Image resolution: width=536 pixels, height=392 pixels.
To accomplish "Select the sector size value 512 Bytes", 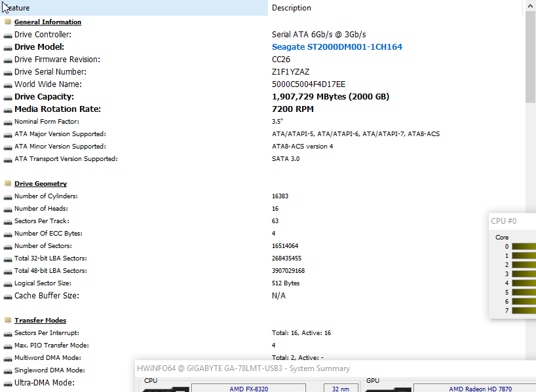I will tap(286, 283).
